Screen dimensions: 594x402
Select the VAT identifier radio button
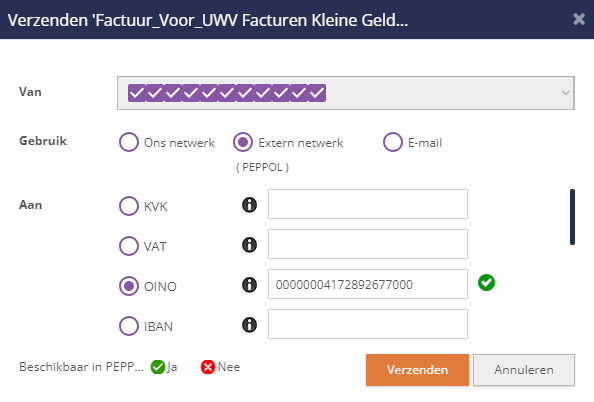click(x=129, y=246)
